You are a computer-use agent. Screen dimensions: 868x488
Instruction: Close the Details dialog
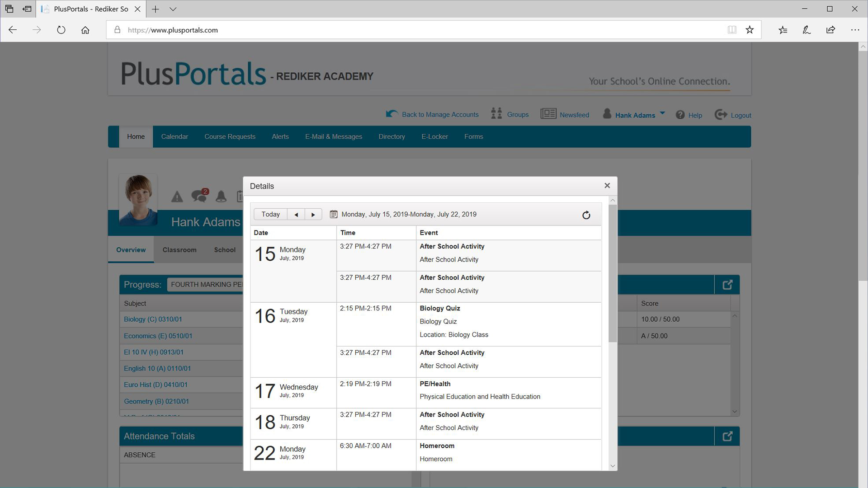point(607,186)
